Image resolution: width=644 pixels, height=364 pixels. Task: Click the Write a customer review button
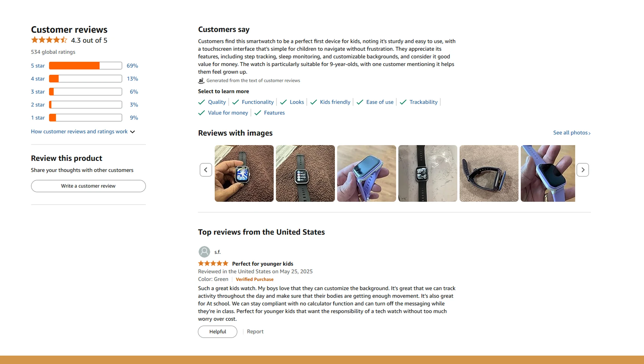pyautogui.click(x=88, y=186)
